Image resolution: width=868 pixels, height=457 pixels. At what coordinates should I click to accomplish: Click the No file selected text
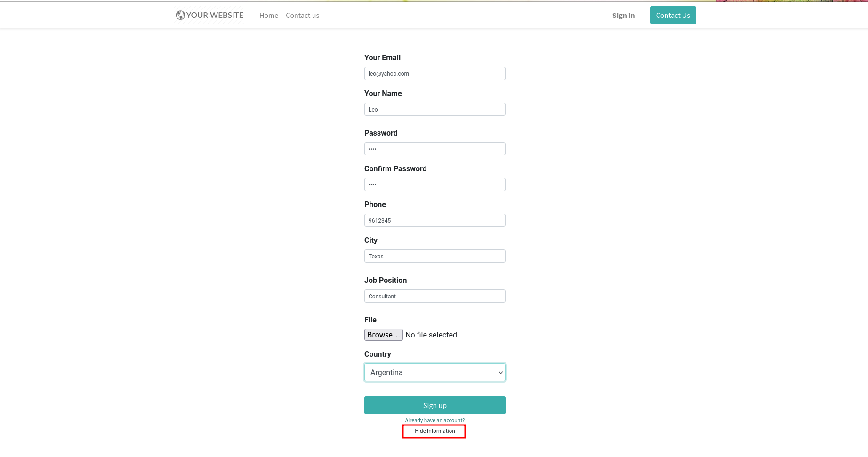click(x=432, y=335)
